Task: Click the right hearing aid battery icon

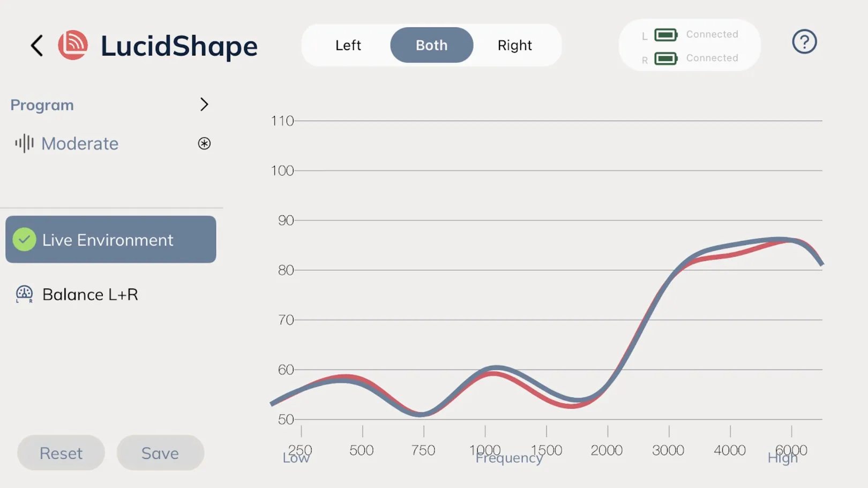Action: coord(666,58)
